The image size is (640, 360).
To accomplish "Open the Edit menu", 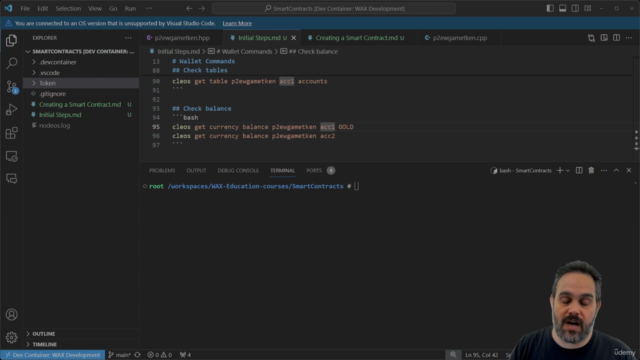I will tap(42, 9).
